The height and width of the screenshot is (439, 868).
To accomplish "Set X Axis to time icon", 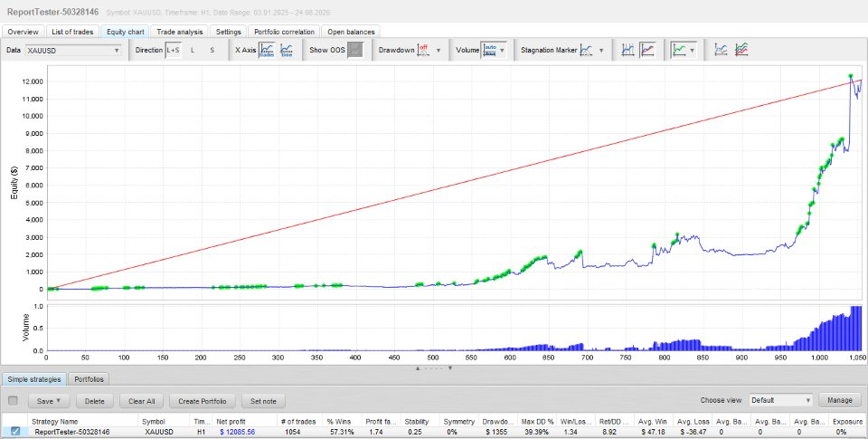I will click(287, 50).
